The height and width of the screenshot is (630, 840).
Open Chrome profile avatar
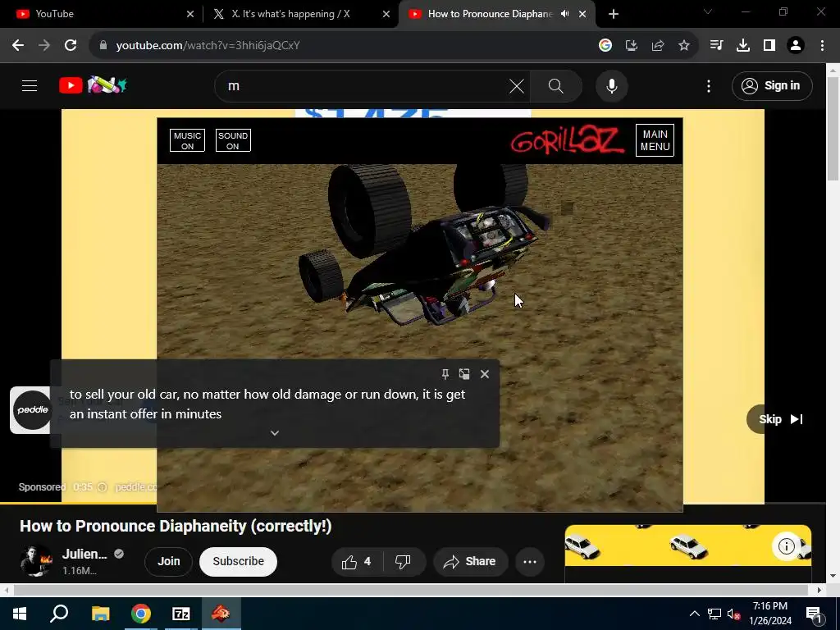[796, 46]
